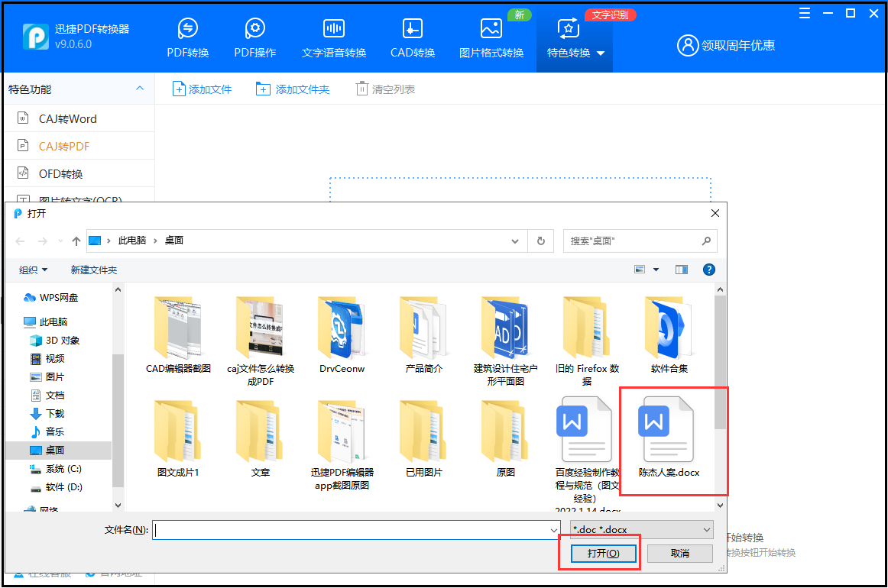Select the 软件合集 folder
This screenshot has width=888, height=588.
pyautogui.click(x=669, y=335)
